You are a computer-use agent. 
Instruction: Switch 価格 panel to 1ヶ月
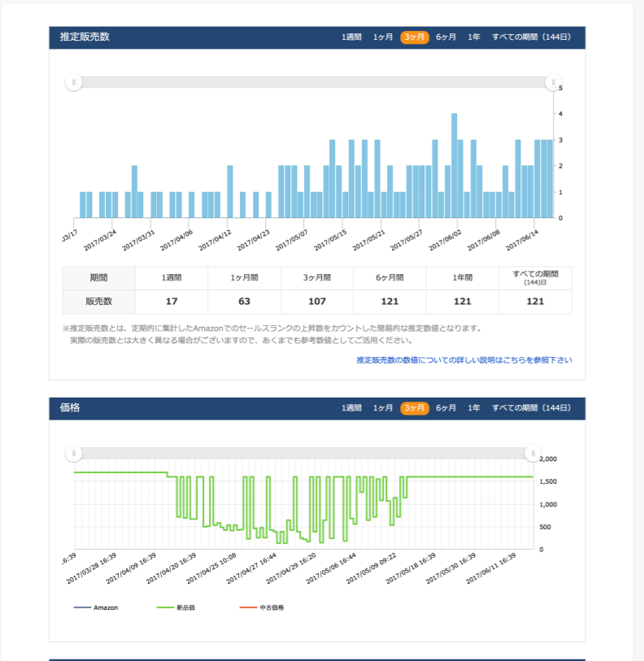coord(383,408)
